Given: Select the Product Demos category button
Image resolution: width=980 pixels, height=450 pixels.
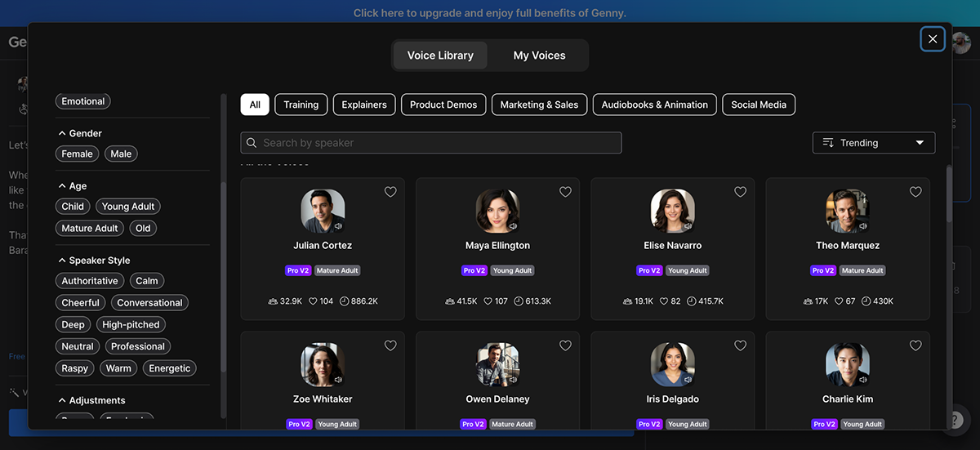Looking at the screenshot, I should coord(443,105).
